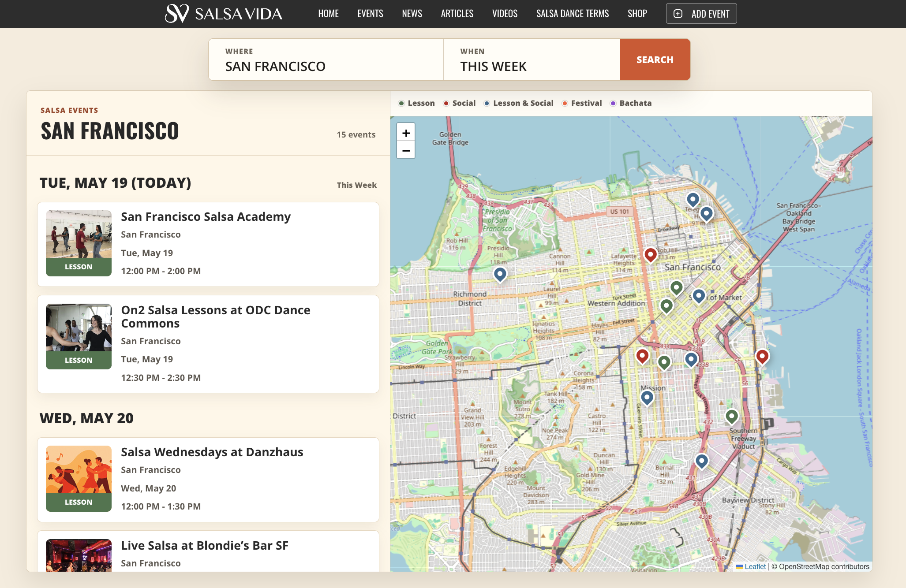This screenshot has width=906, height=588.
Task: Zoom out on the map
Action: pyautogui.click(x=406, y=150)
